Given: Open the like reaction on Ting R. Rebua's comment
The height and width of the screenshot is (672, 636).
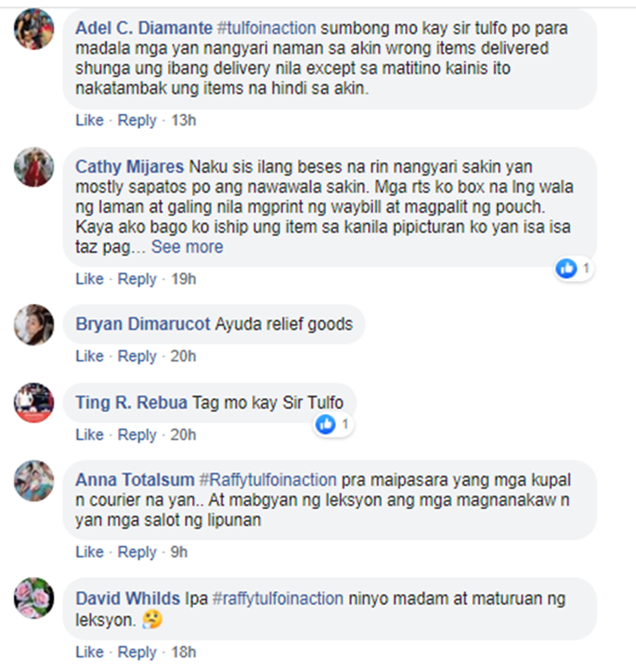Looking at the screenshot, I should click(333, 424).
